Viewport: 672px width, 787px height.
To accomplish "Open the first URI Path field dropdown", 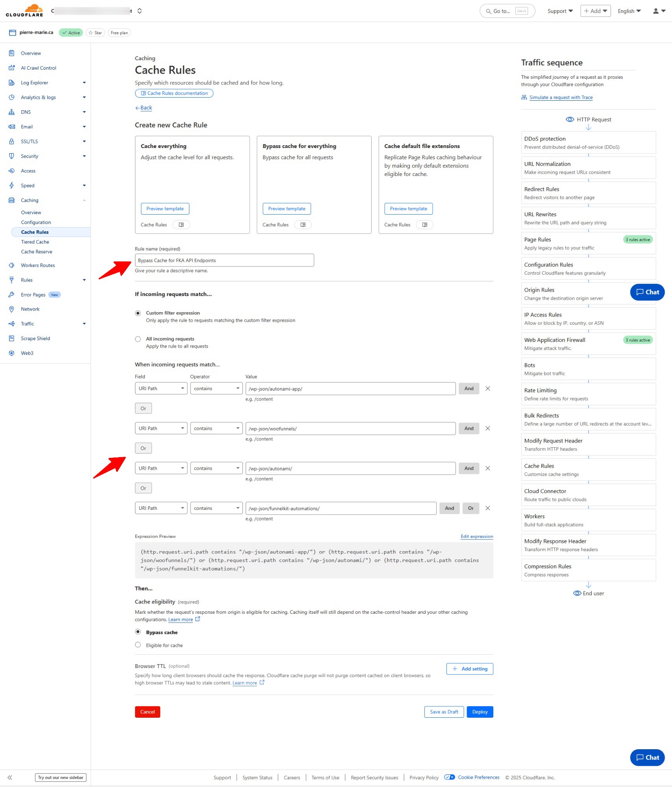I will [161, 388].
